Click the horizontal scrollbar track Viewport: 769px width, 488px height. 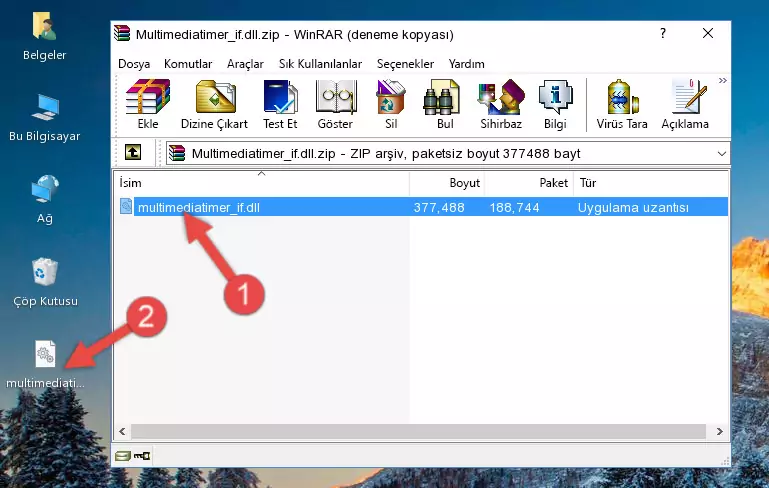[x=418, y=432]
